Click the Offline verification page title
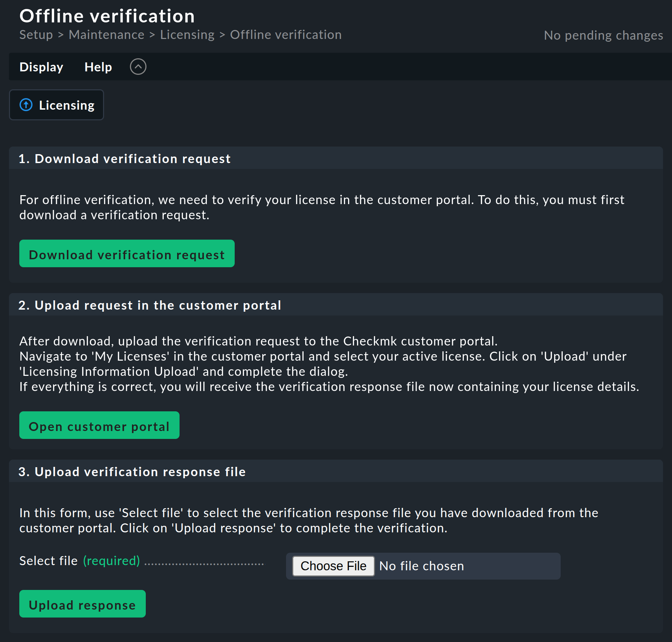 click(x=107, y=16)
